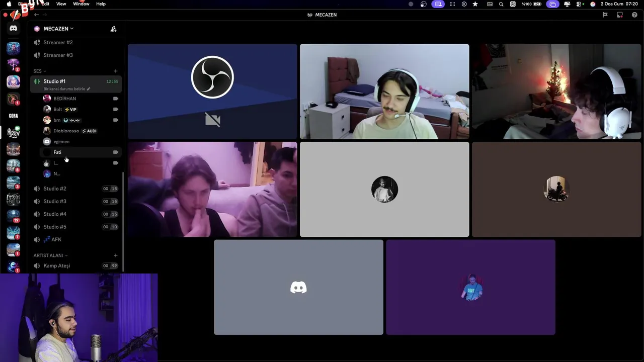Open Siri colorful icon in menu bar
This screenshot has height=362, width=644.
tap(593, 4)
